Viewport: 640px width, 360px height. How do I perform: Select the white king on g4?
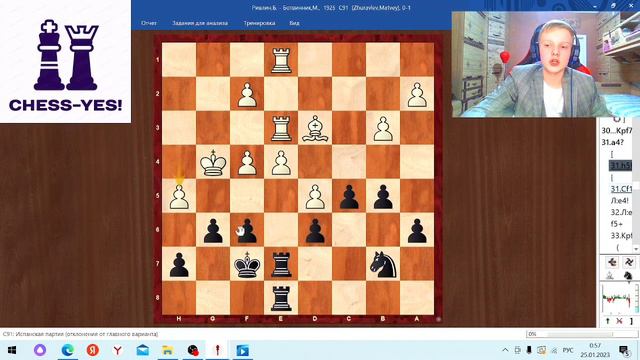click(x=213, y=163)
